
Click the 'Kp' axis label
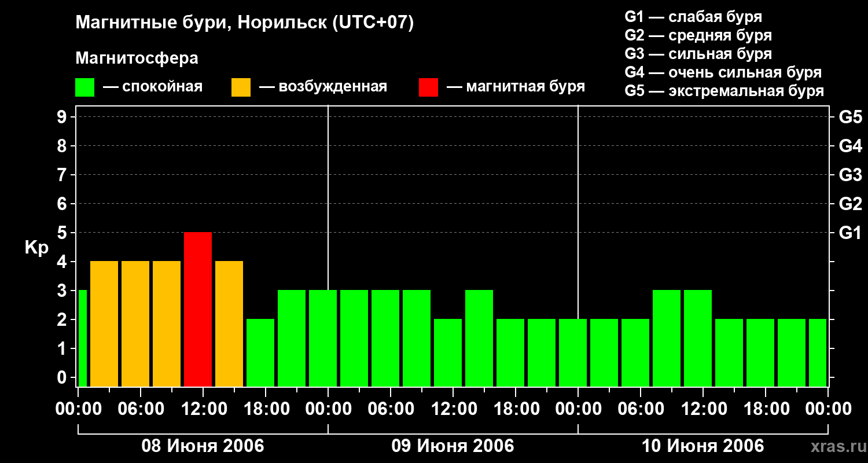pos(36,248)
